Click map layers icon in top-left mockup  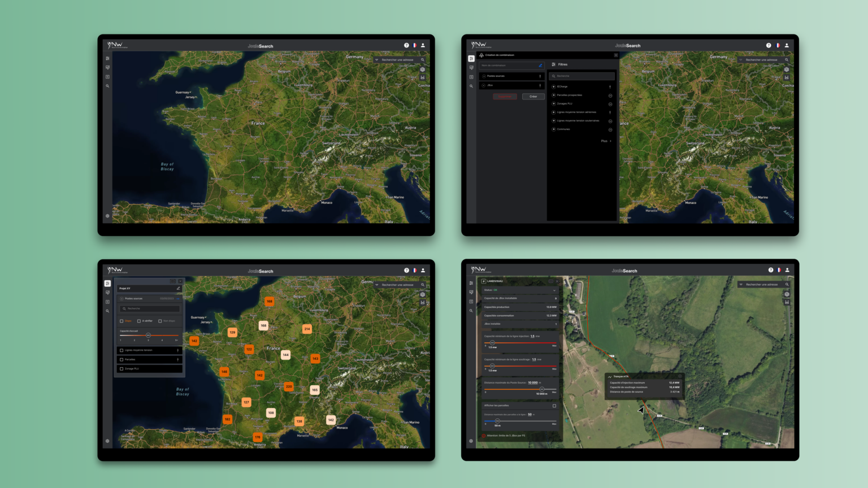(x=422, y=69)
